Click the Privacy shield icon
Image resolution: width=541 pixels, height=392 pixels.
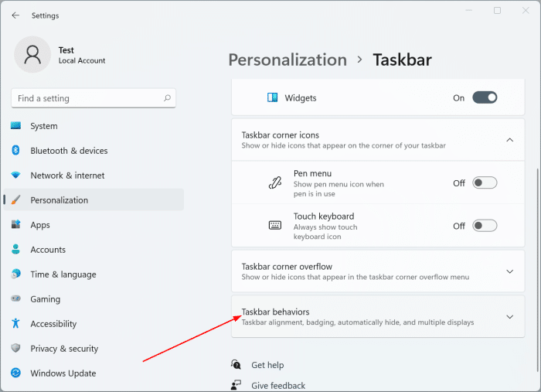(15, 348)
